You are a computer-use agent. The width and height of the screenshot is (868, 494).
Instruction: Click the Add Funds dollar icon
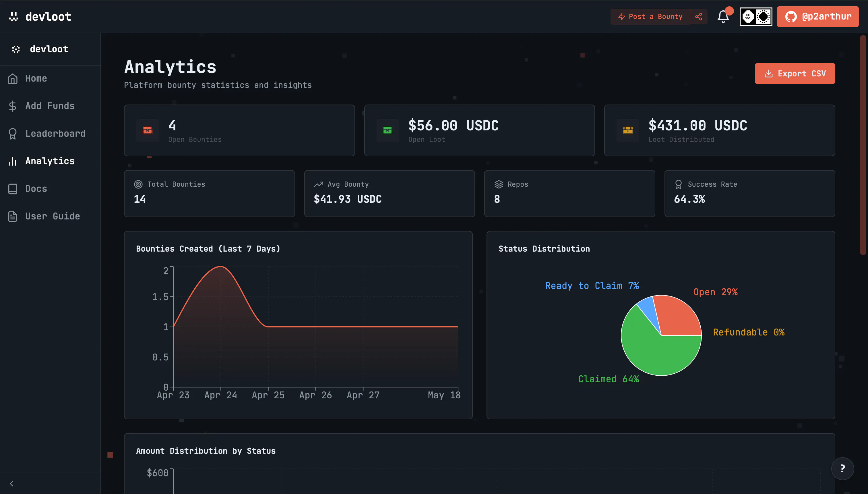point(13,106)
